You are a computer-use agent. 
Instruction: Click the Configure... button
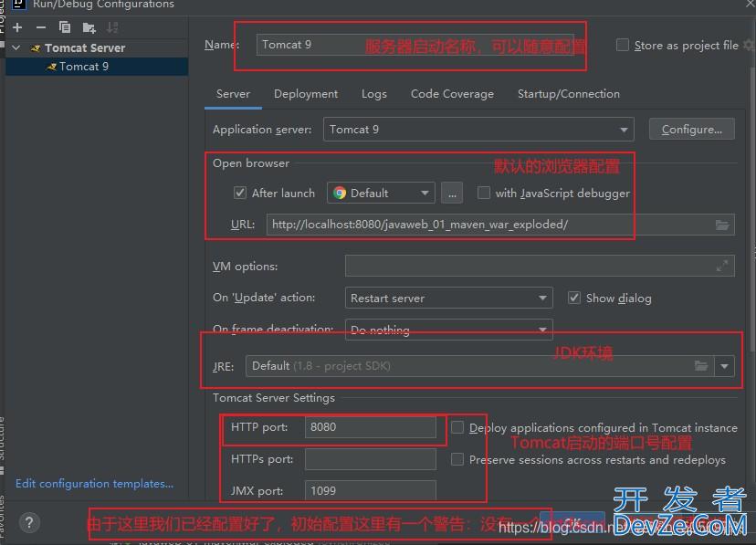691,129
